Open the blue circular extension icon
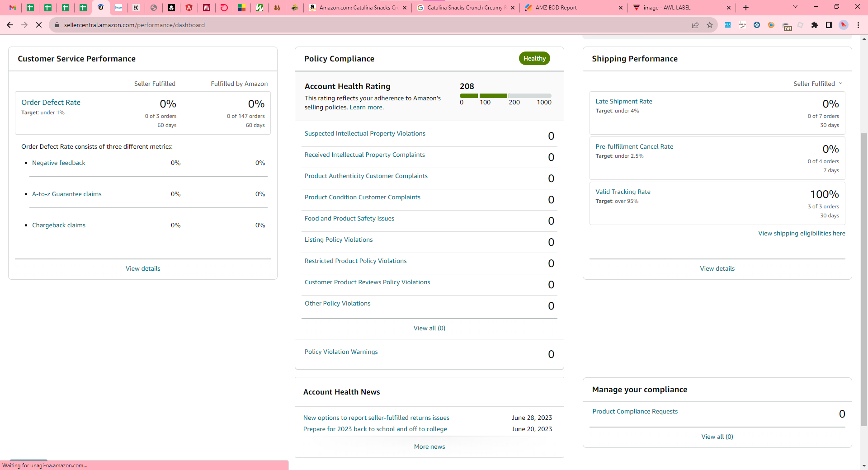This screenshot has height=470, width=868. click(757, 25)
